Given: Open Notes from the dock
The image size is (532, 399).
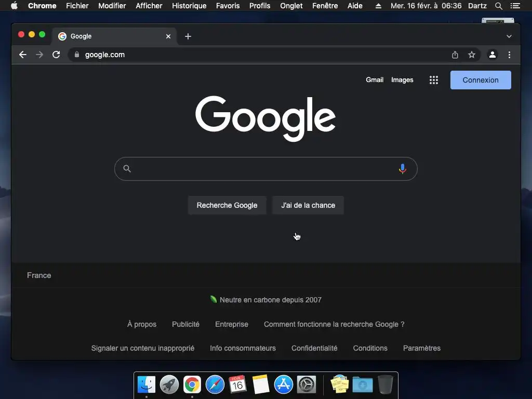Looking at the screenshot, I should 261,384.
